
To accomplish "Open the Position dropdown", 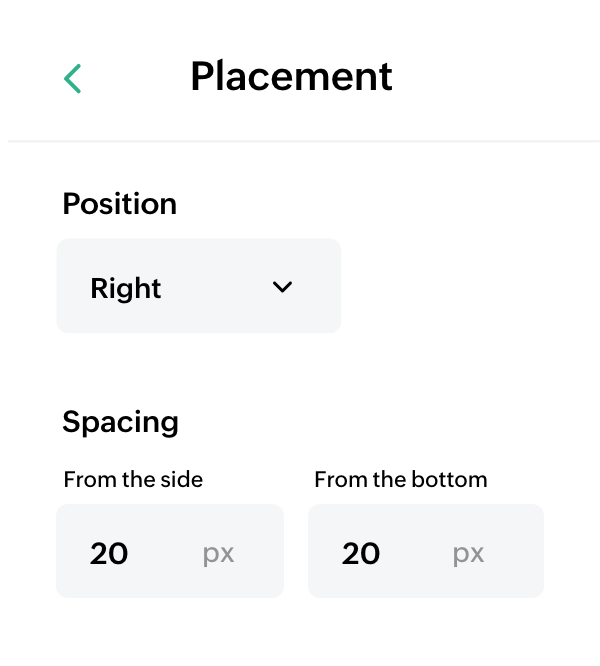I will [198, 286].
